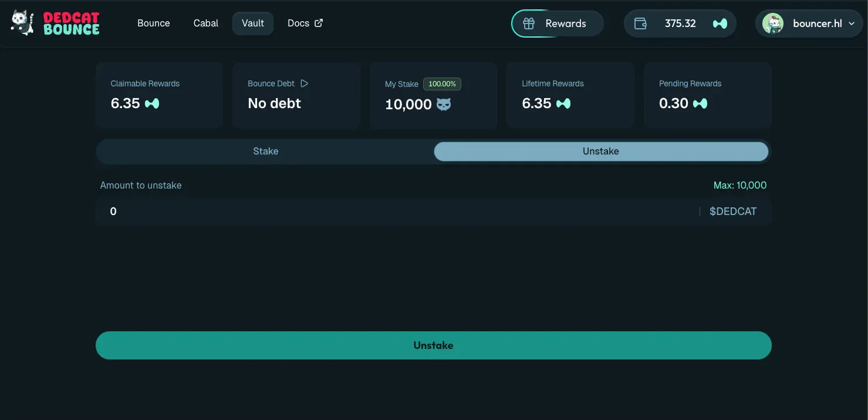Click the gift icon in Rewards
868x420 pixels.
coord(529,23)
